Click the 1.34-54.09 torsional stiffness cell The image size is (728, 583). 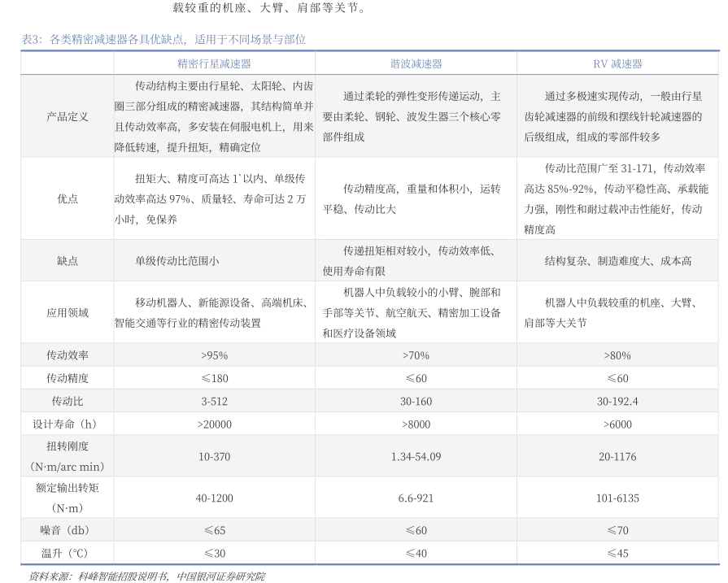point(416,456)
